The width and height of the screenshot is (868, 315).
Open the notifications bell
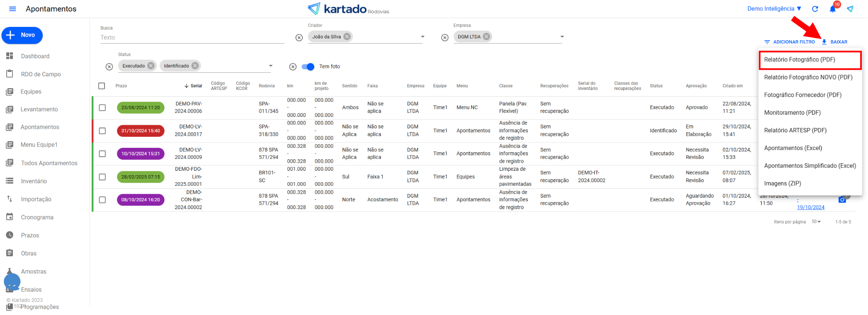coord(832,9)
